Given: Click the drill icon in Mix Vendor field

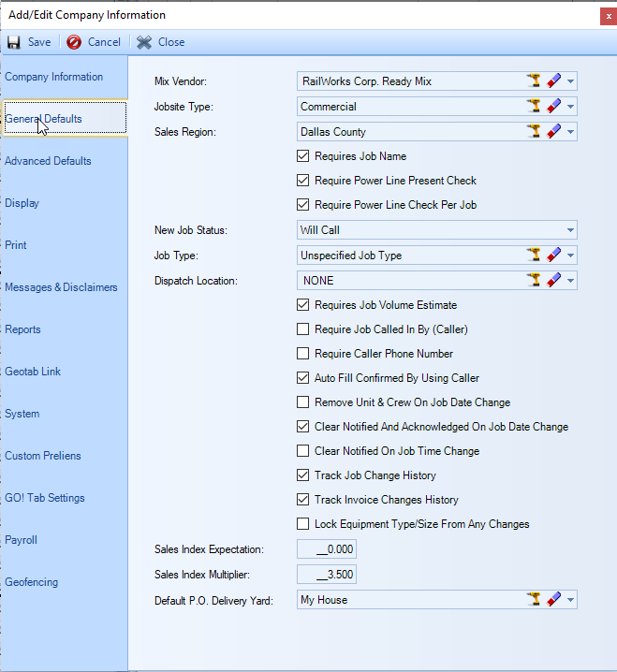Looking at the screenshot, I should [535, 81].
